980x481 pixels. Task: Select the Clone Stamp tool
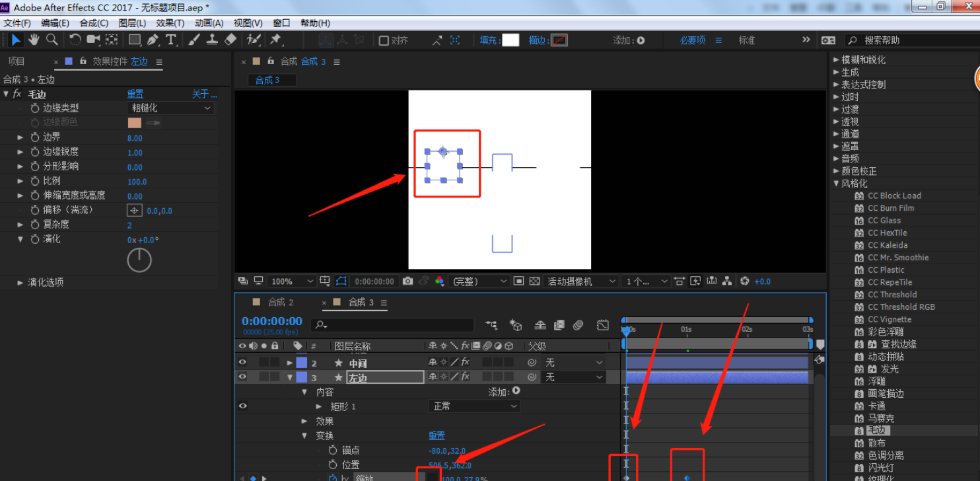(x=212, y=40)
